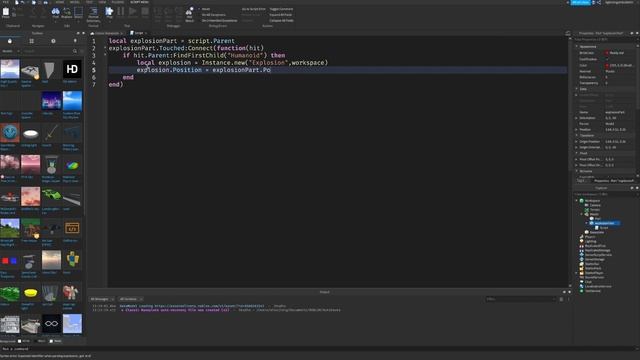Screen dimensions: 640x360
Task: Select TestService in Explorer
Action: (593, 291)
